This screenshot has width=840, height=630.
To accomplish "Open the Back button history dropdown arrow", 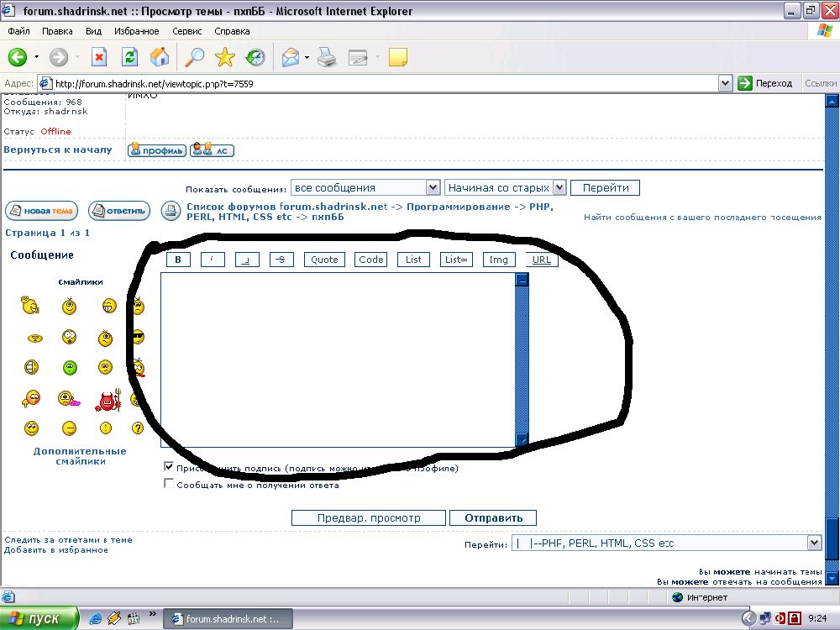I will [36, 57].
